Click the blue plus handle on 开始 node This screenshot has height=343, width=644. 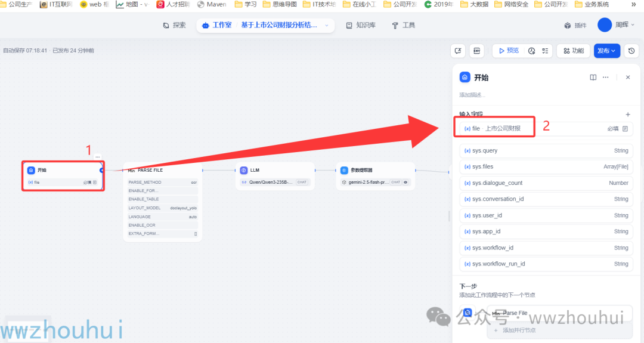click(101, 170)
